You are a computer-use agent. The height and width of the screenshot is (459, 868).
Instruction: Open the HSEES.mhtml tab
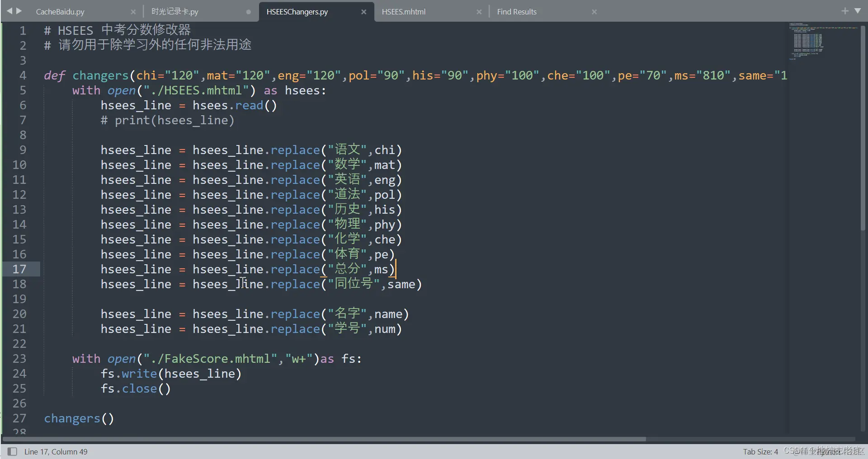point(404,12)
